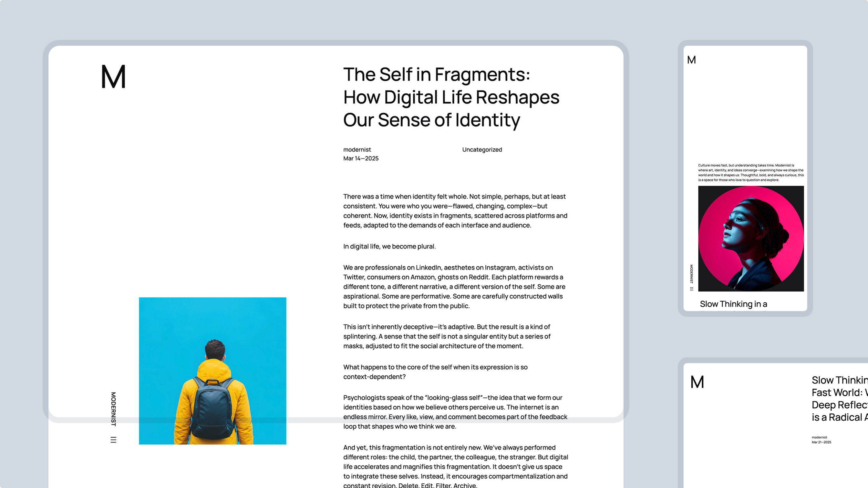This screenshot has width=868, height=488.
Task: Open the Uncategorized category link
Action: pos(482,149)
